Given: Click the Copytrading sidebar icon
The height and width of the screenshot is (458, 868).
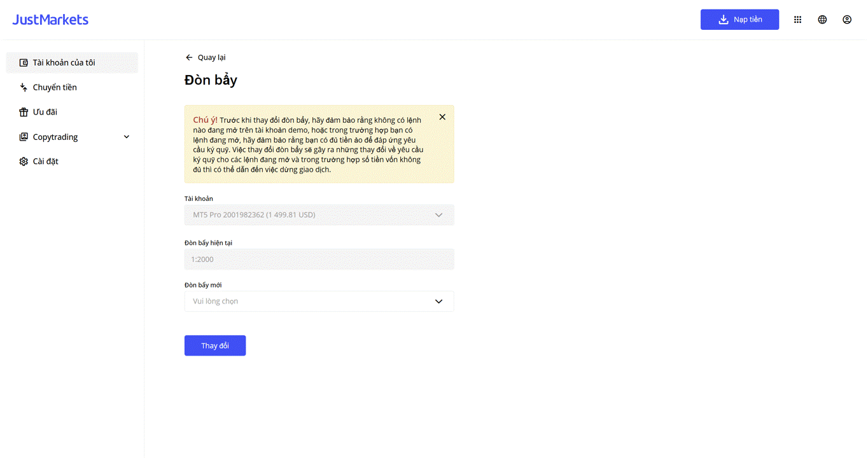Looking at the screenshot, I should [x=24, y=137].
